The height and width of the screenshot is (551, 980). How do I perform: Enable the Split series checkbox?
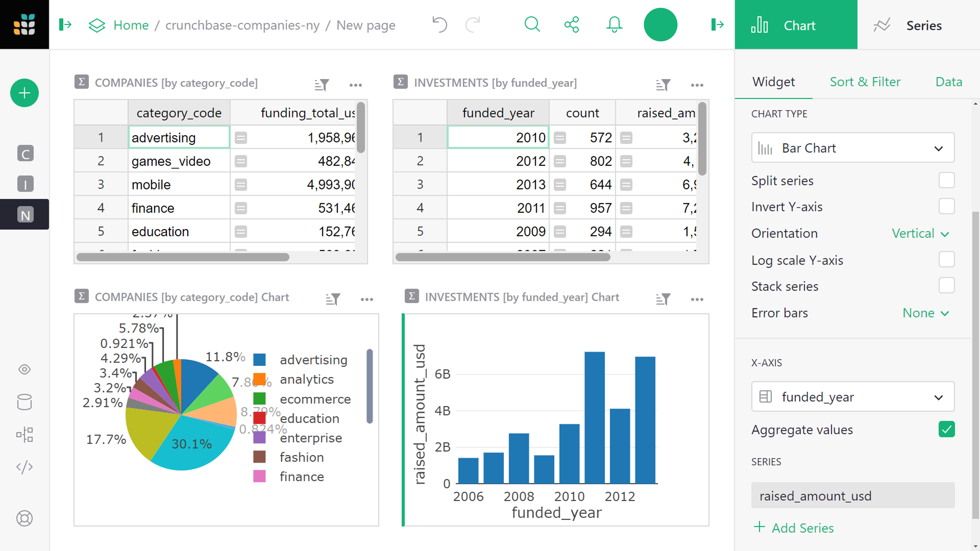[946, 180]
